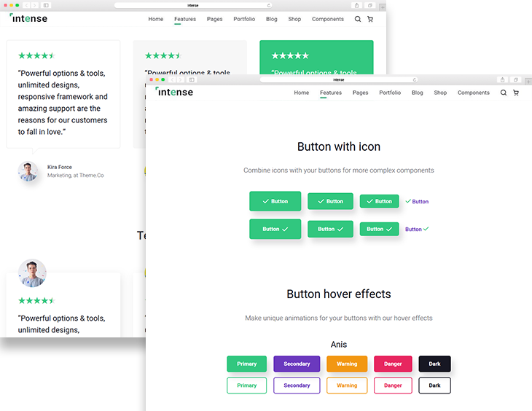Screen dimensions: 532x411
Task: Click the solid purple Secondary button
Action: pyautogui.click(x=297, y=364)
